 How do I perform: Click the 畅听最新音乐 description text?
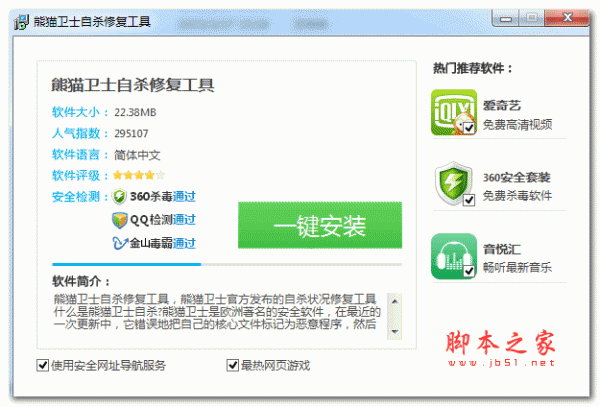[517, 267]
